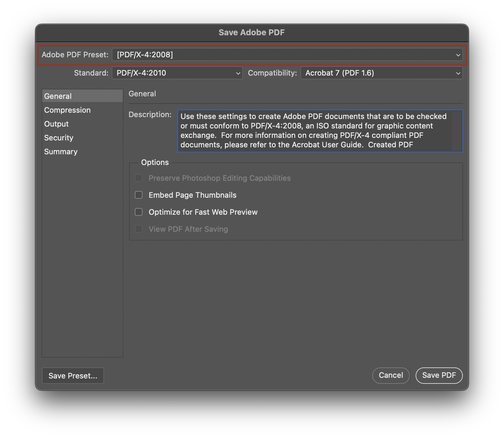
Task: Open the Output section
Action: coord(82,124)
